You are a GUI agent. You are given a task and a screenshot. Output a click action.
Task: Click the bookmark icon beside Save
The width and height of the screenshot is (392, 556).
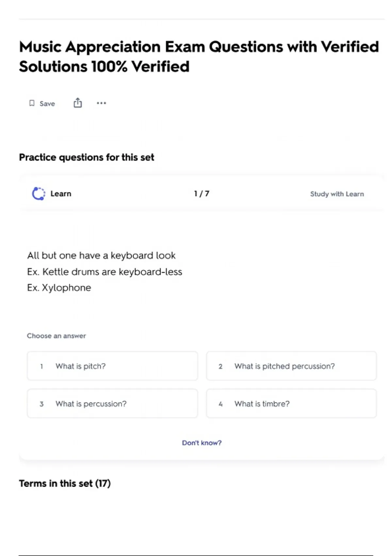[x=32, y=103]
